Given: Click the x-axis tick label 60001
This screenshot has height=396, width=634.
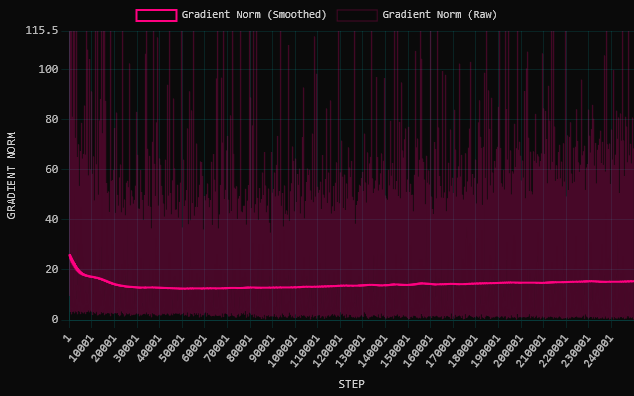Looking at the screenshot, I should pyautogui.click(x=194, y=348).
